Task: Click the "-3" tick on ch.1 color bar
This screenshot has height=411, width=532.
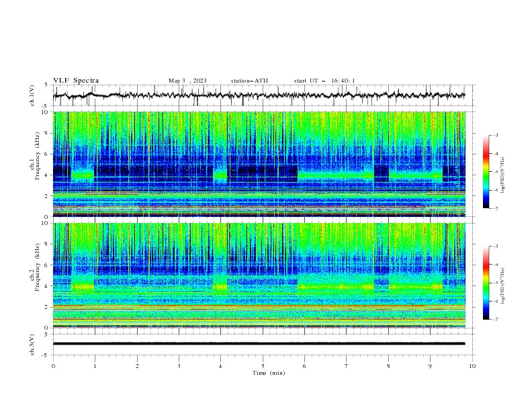Action: 496,135
